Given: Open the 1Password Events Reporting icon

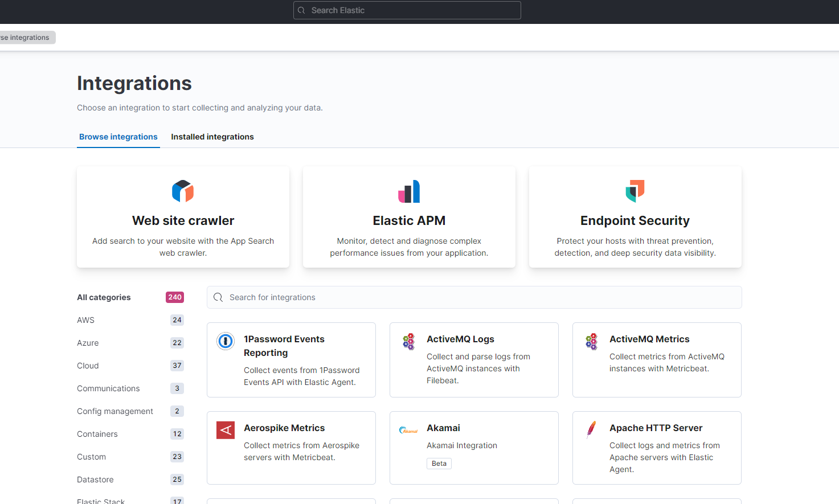Looking at the screenshot, I should point(226,341).
